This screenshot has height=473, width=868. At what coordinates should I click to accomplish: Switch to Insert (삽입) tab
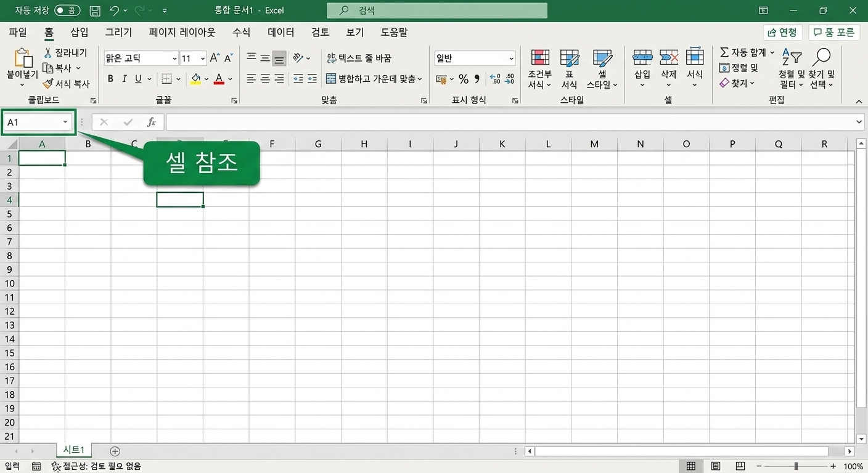point(80,33)
